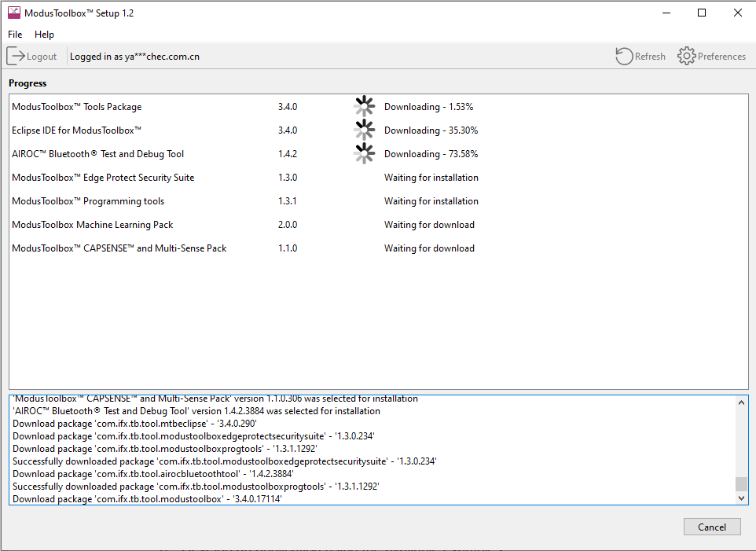Click log line 'Download package' modustoolboxprogtools 1.3.1.1292

click(x=164, y=449)
